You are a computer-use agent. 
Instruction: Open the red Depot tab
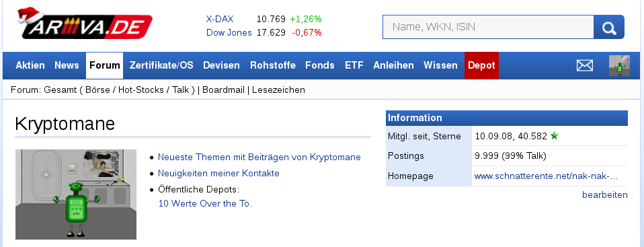481,65
